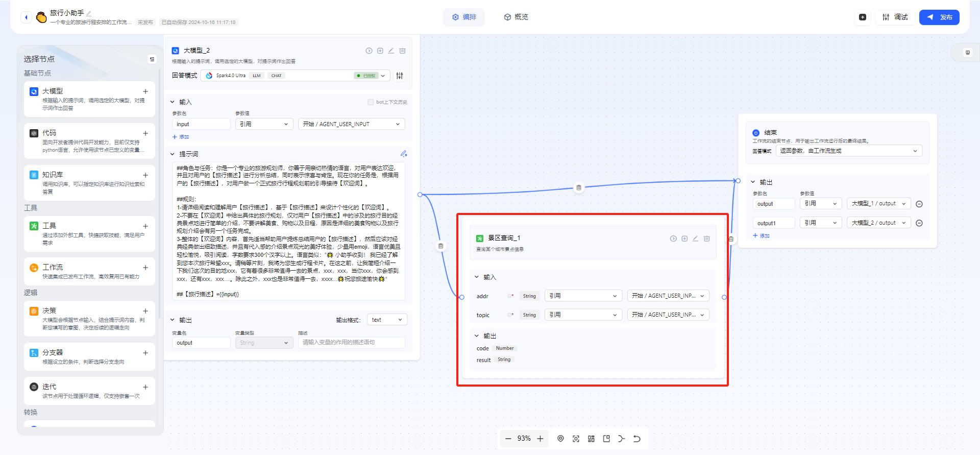Add an 迭代 node from sidebar

(145, 387)
